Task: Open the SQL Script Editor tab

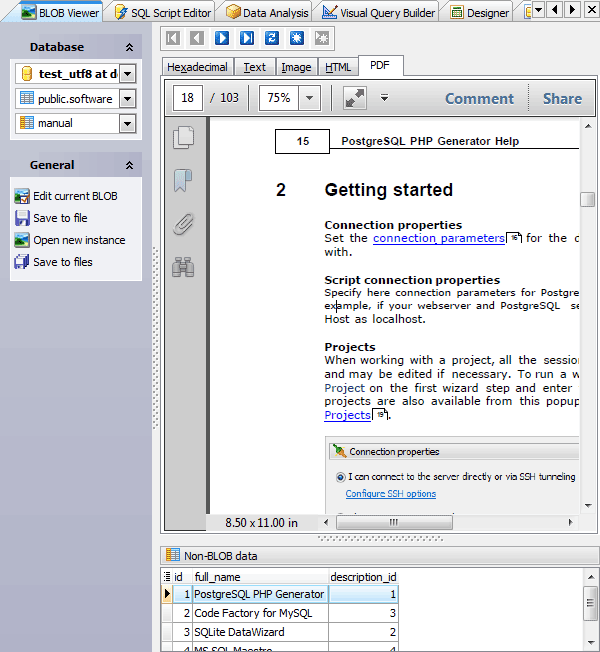Action: pos(162,12)
